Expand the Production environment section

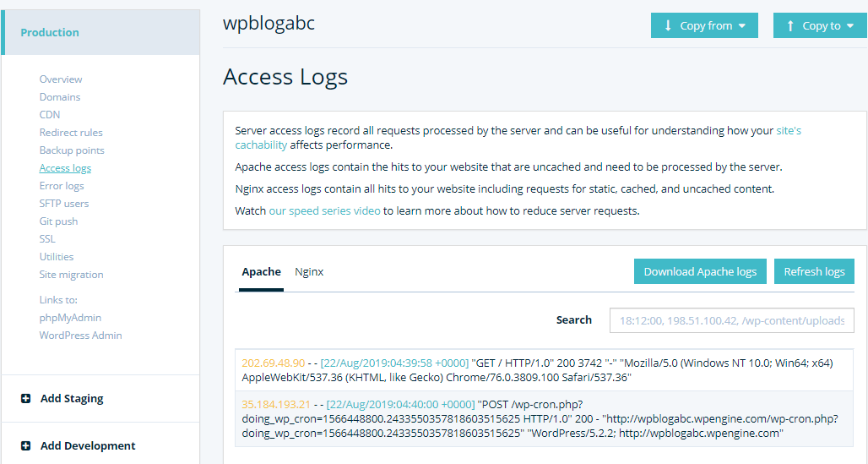[x=100, y=32]
